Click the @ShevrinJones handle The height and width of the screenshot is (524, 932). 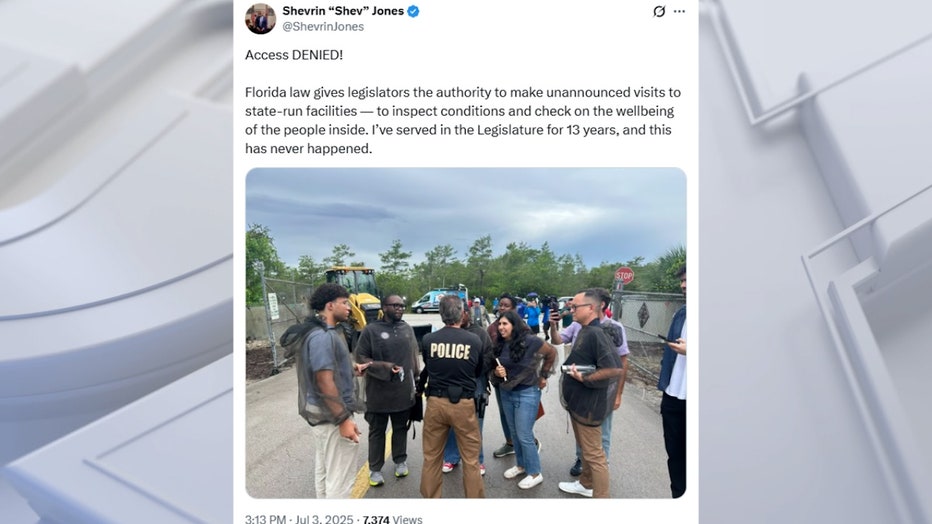pos(323,26)
